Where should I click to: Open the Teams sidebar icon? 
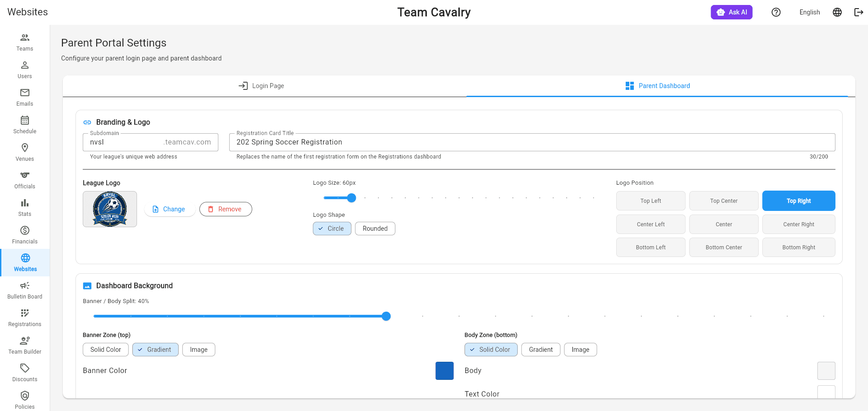click(x=25, y=37)
